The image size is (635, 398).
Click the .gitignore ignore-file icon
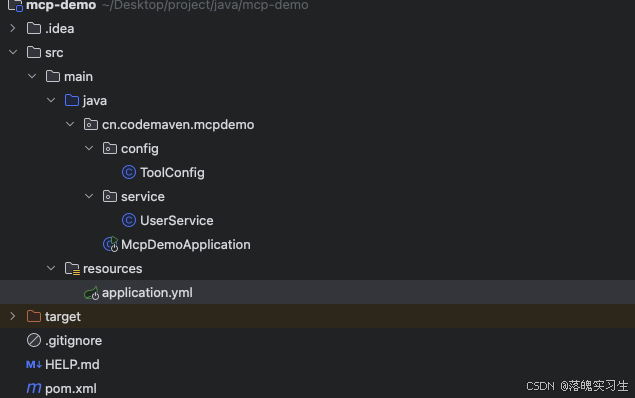click(34, 340)
